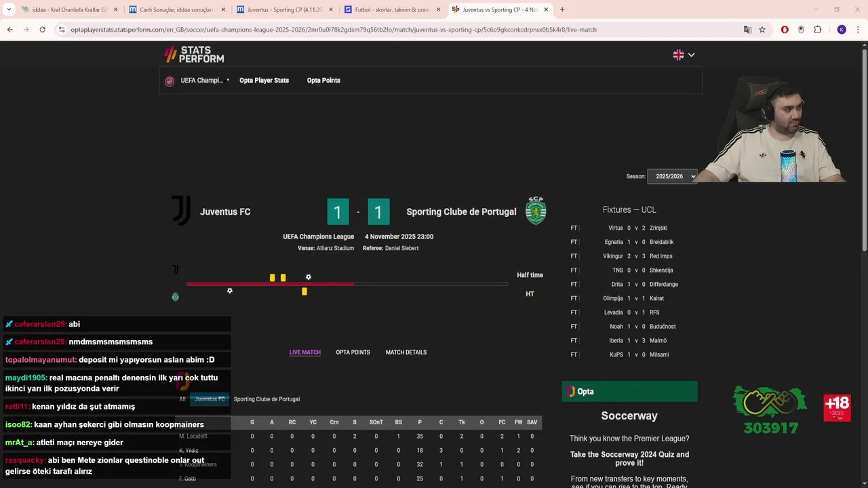The width and height of the screenshot is (868, 488).
Task: Open the tab search chevron at top-left
Action: (x=9, y=9)
